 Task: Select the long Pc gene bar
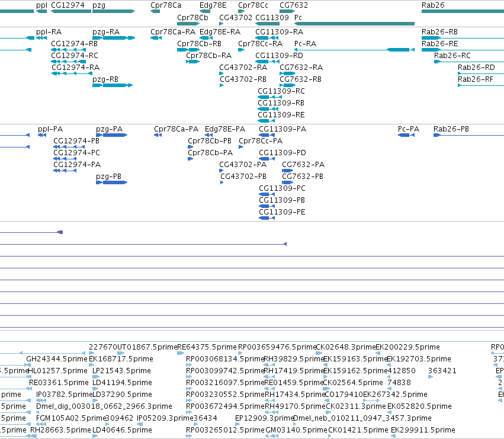pos(354,24)
